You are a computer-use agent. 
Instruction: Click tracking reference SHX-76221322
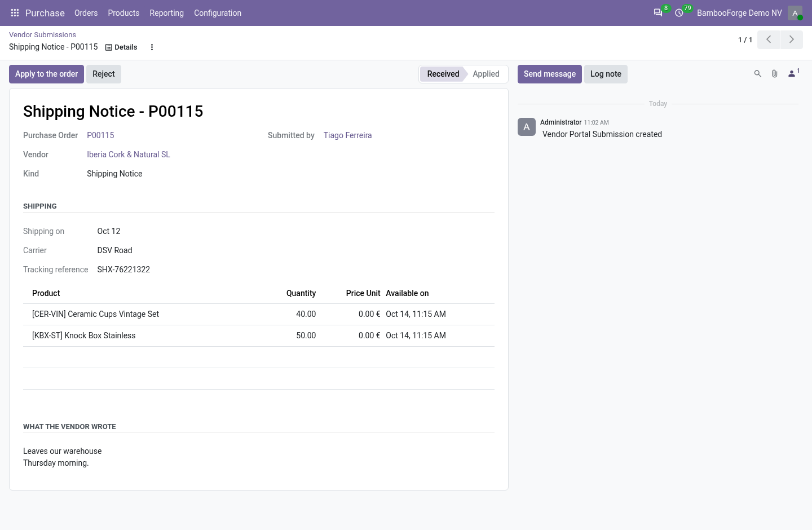pos(123,270)
